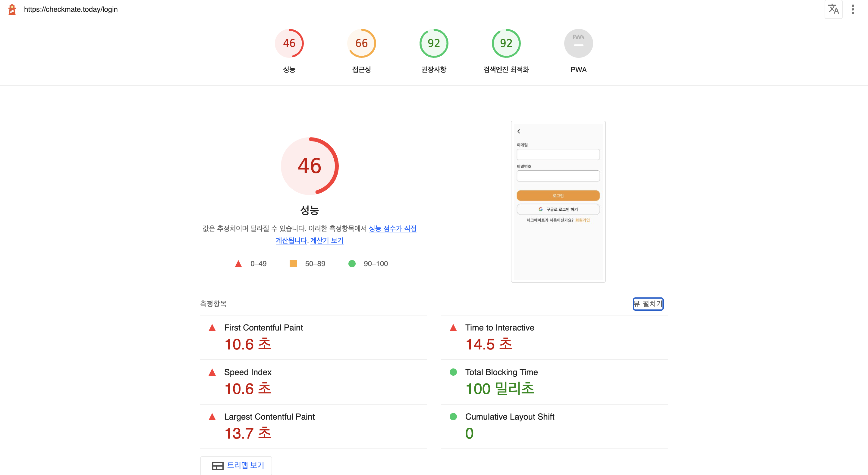
Task: Open the translate language icon
Action: [833, 9]
